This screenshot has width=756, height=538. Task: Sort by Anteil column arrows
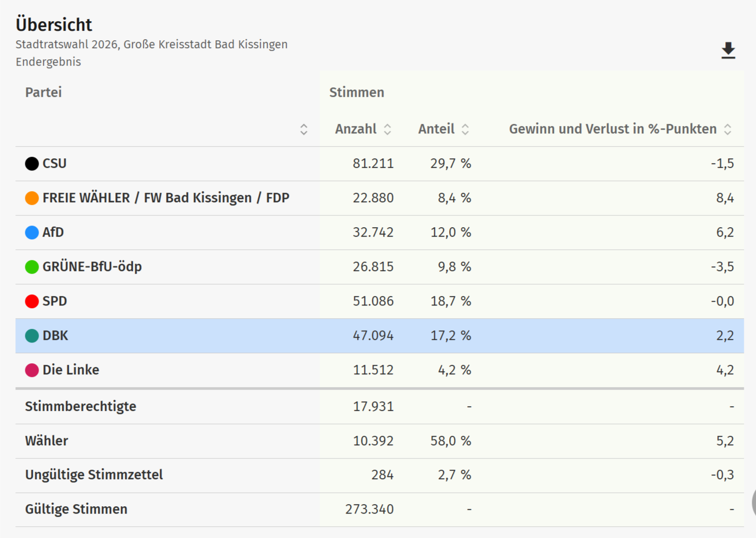pos(465,129)
